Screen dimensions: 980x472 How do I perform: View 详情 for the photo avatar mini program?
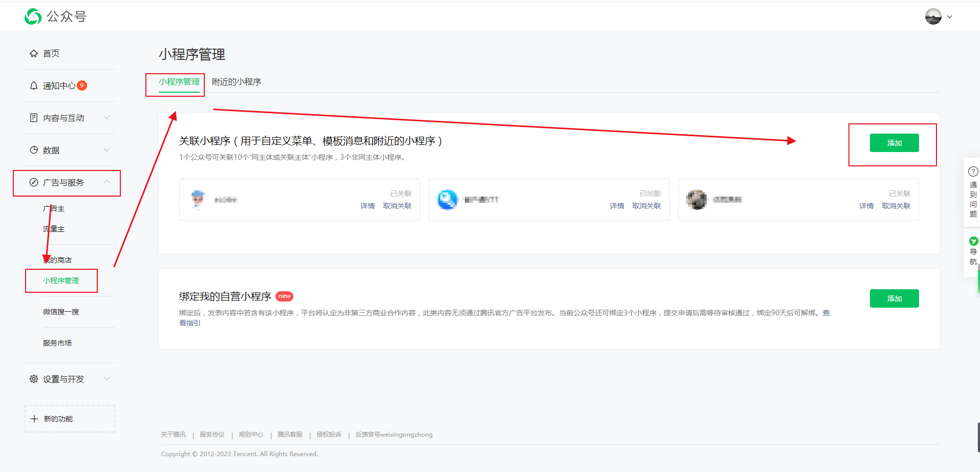click(866, 206)
